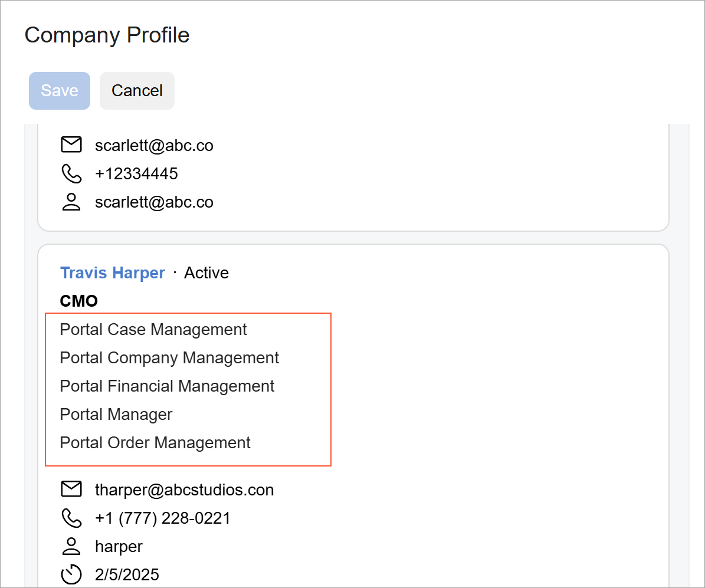Open Travis Harper contact link

pyautogui.click(x=113, y=273)
